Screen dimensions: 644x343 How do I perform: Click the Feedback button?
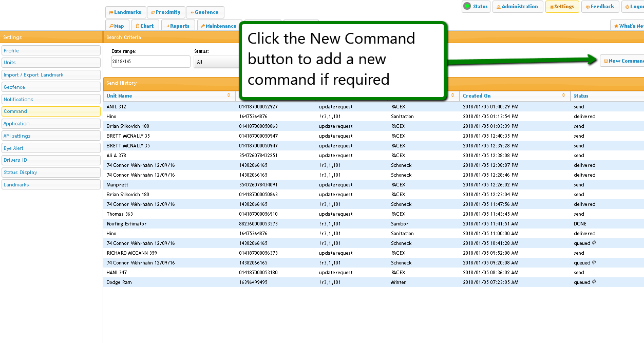599,7
